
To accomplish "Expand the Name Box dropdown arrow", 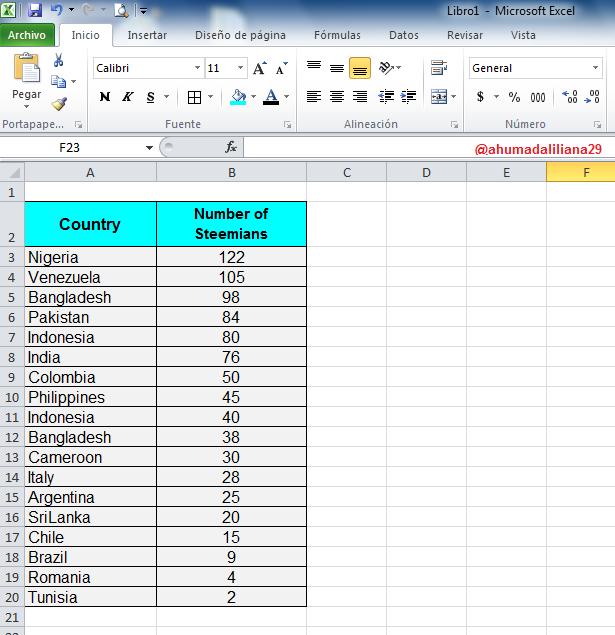I will click(149, 148).
